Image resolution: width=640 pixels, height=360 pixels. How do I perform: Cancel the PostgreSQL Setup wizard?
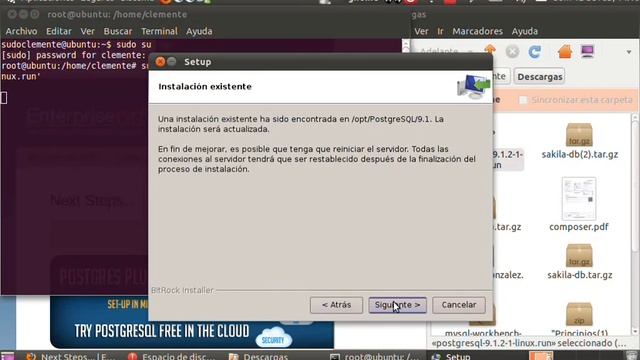click(459, 305)
